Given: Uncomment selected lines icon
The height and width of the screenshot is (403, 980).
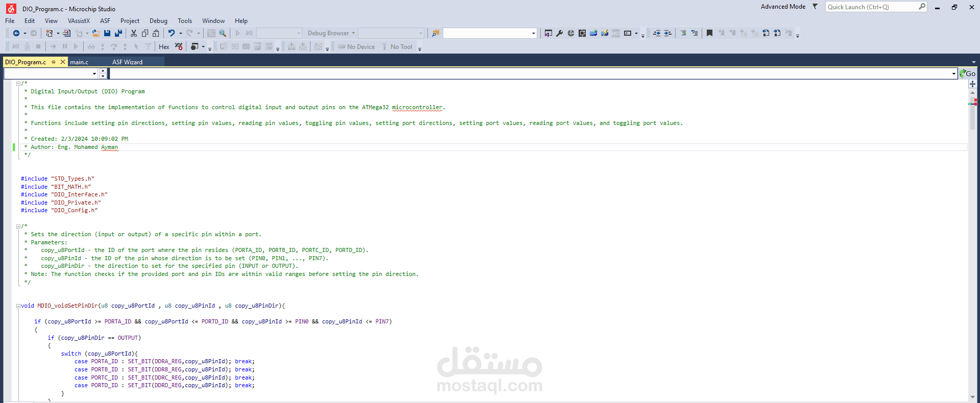Looking at the screenshot, I should [695, 33].
